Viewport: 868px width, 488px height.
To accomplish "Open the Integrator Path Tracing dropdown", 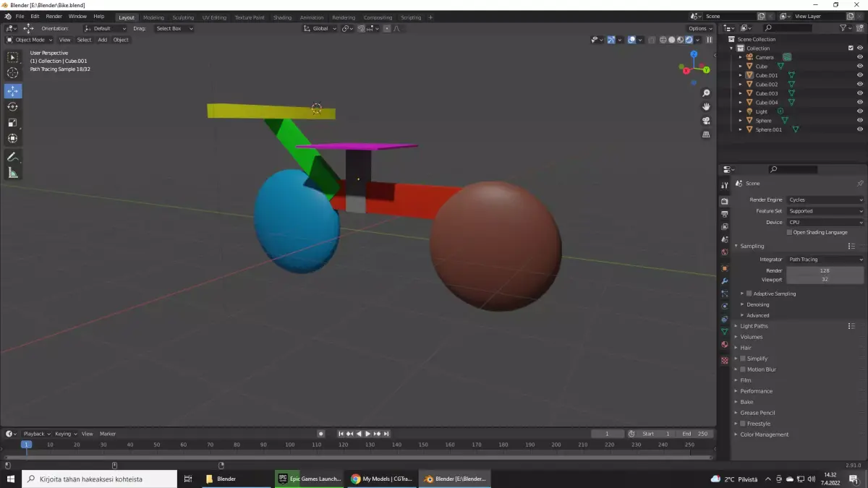I will (x=825, y=259).
